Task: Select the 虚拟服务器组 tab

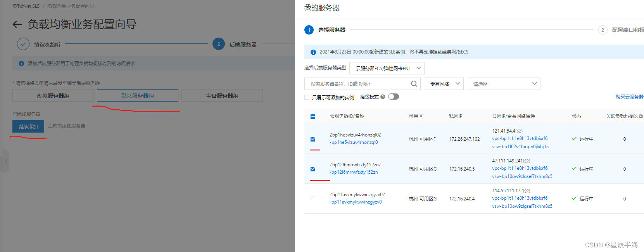Action: coord(53,96)
